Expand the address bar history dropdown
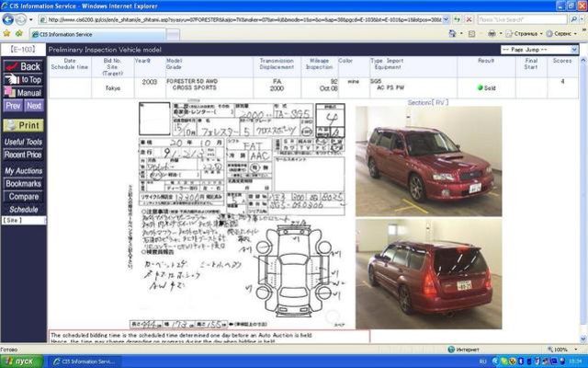The height and width of the screenshot is (368, 588). (x=446, y=19)
